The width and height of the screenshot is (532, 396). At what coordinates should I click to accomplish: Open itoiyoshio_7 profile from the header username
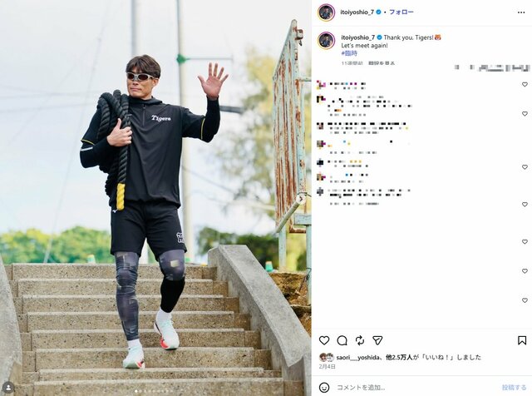click(357, 12)
